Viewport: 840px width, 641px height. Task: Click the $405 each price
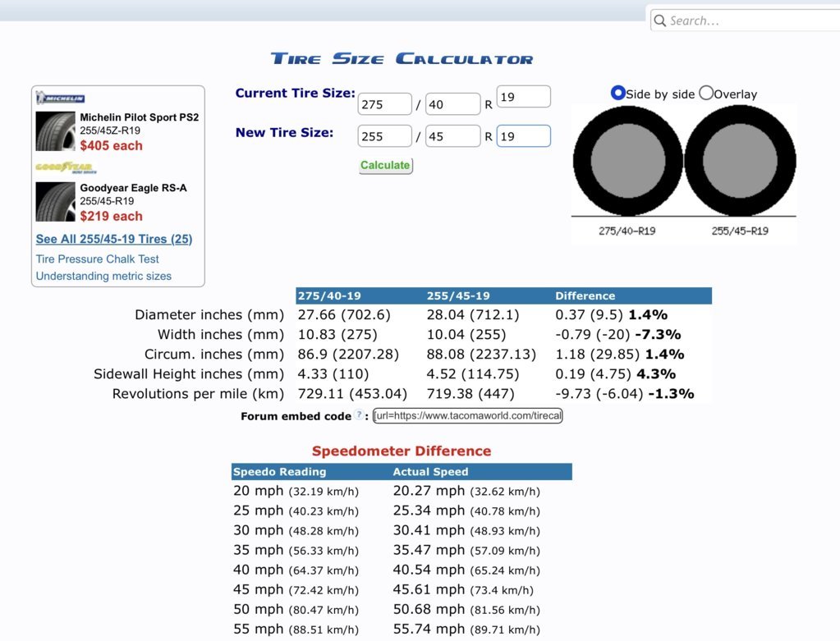(x=112, y=145)
